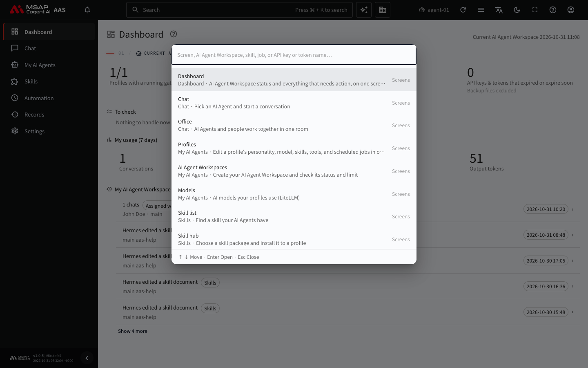
Task: Change language via translate icon
Action: 499,10
